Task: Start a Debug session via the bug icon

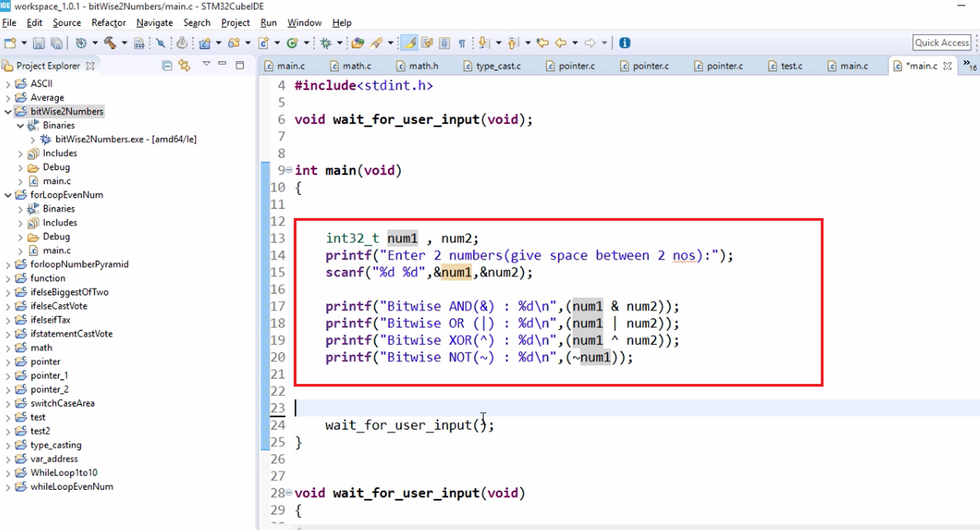Action: tap(326, 42)
